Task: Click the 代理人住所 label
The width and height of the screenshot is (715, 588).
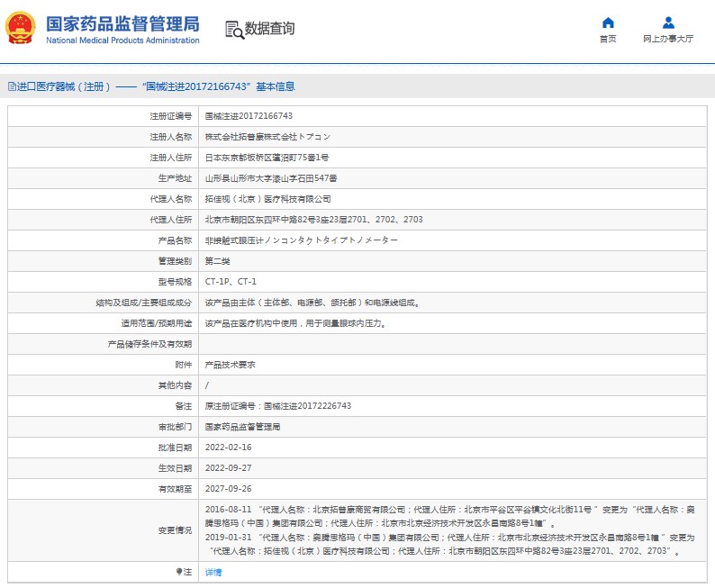Action: tap(171, 220)
